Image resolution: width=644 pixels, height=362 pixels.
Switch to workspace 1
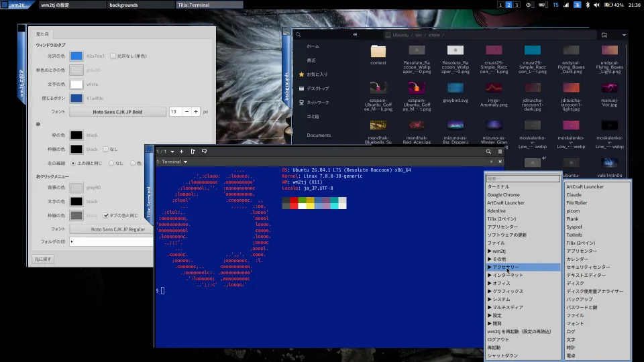[500, 5]
